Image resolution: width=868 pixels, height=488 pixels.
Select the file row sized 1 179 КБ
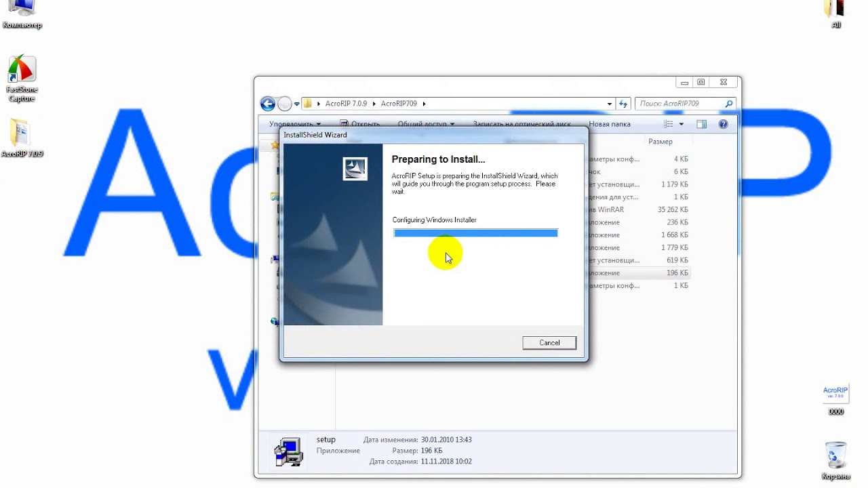click(639, 184)
